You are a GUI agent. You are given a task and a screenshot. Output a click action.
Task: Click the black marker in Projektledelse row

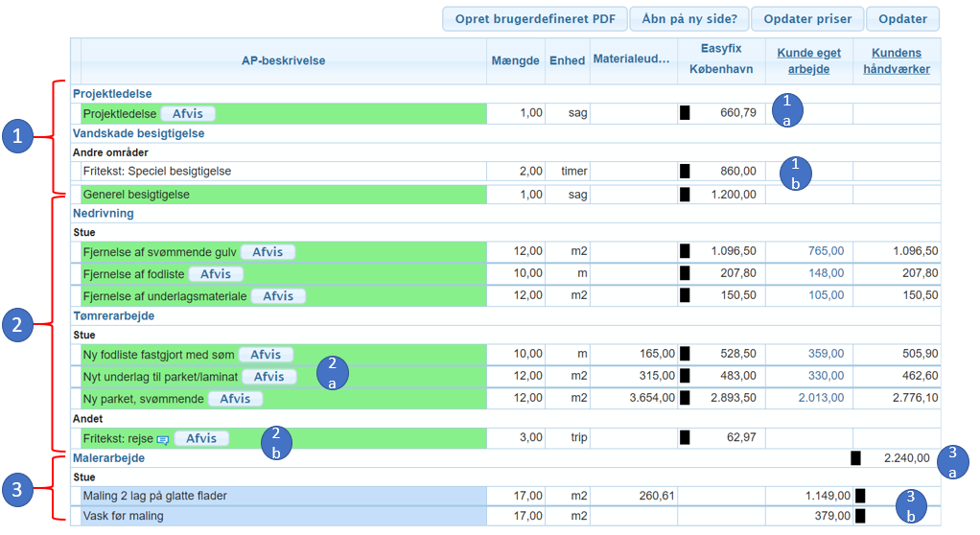coord(685,113)
